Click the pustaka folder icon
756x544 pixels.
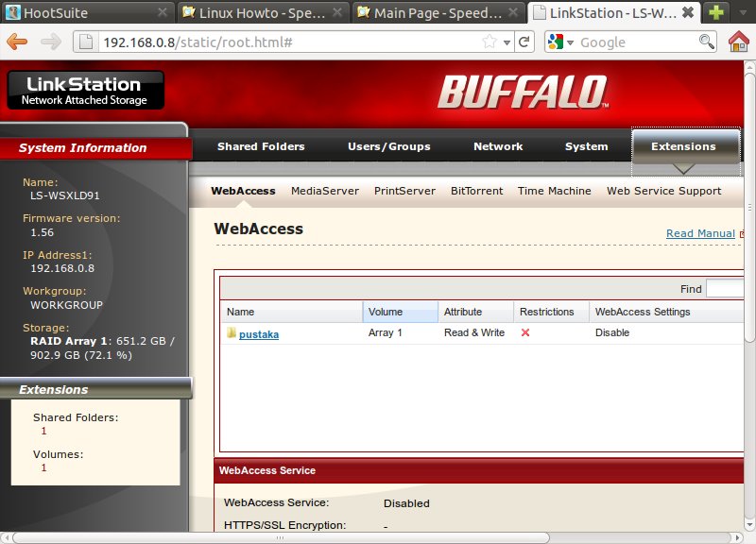click(x=232, y=332)
